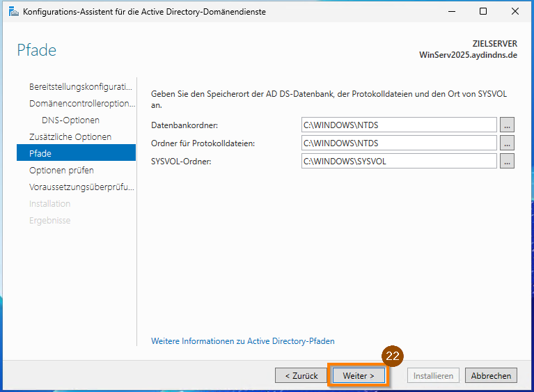Open the Bereitstellungskonfiguration step
The height and width of the screenshot is (392, 534).
point(81,86)
